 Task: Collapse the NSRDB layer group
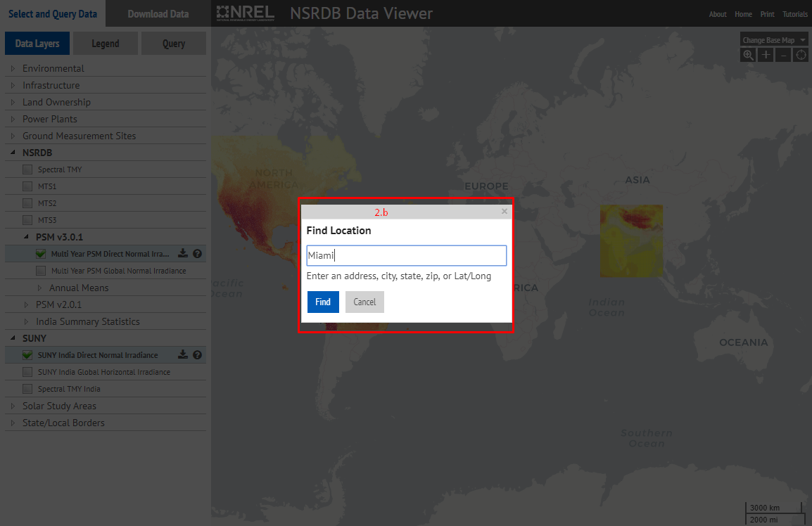coord(13,153)
